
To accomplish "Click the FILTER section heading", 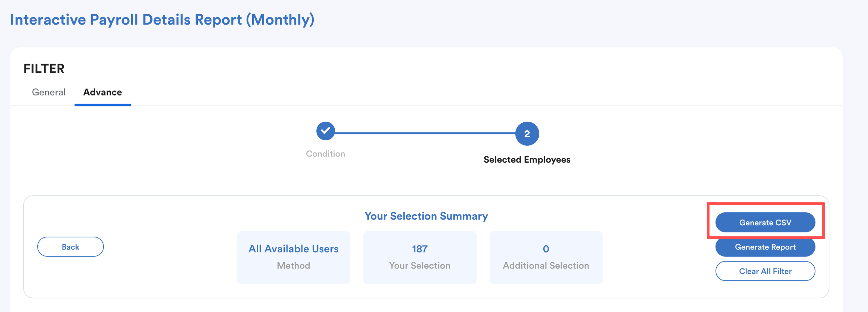I will (44, 69).
